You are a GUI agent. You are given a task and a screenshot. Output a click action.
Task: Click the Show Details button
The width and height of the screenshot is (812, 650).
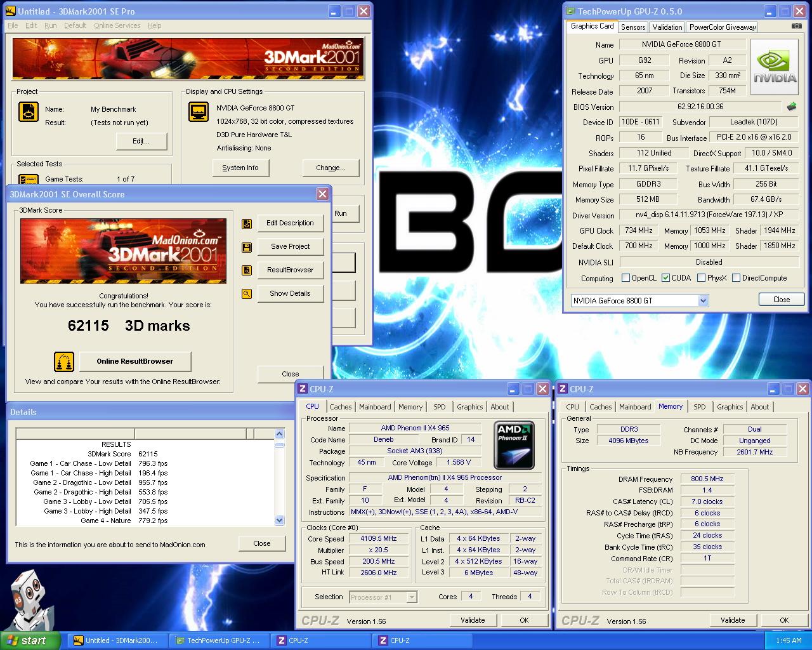tap(290, 294)
